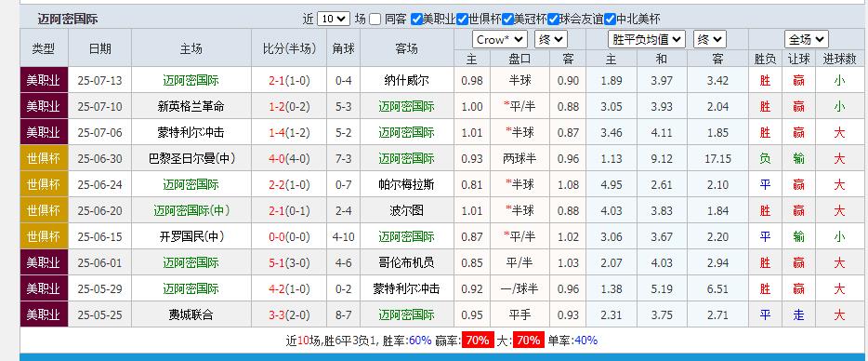The image size is (868, 361).
Task: Click score 5-1(3-0) against 哥伦布机员
Action: pos(289,263)
